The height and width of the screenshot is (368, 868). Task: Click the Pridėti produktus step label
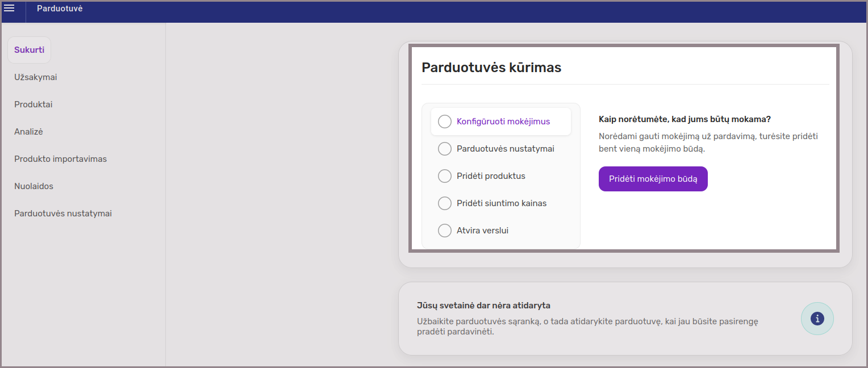coord(491,176)
